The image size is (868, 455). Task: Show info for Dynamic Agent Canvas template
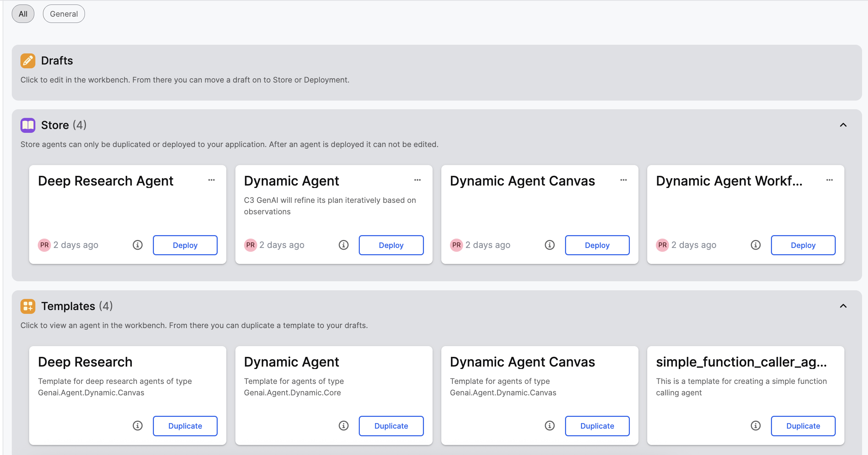click(549, 426)
